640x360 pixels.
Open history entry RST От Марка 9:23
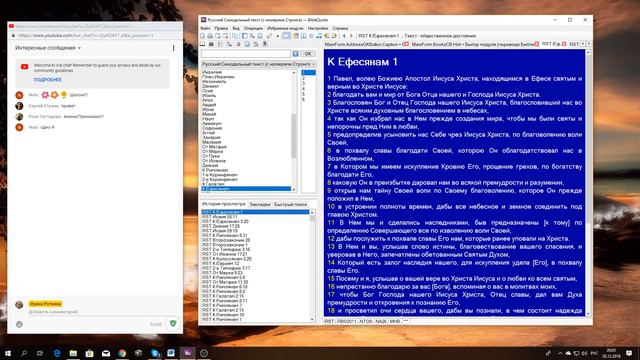(x=222, y=273)
